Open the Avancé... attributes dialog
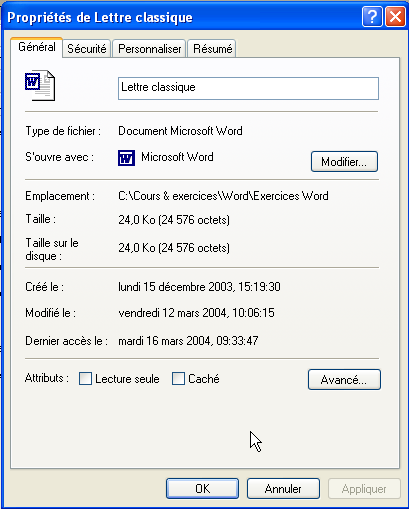 344,379
